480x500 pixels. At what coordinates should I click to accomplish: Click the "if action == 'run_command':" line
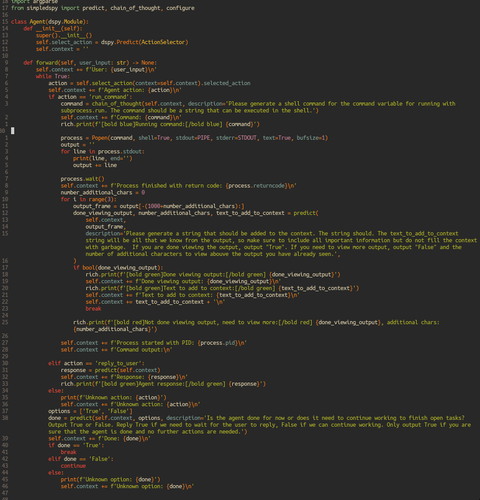[x=90, y=97]
